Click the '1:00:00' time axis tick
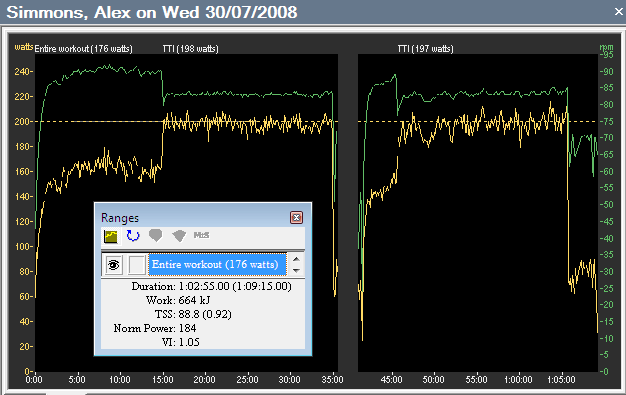The image size is (626, 395). (518, 379)
